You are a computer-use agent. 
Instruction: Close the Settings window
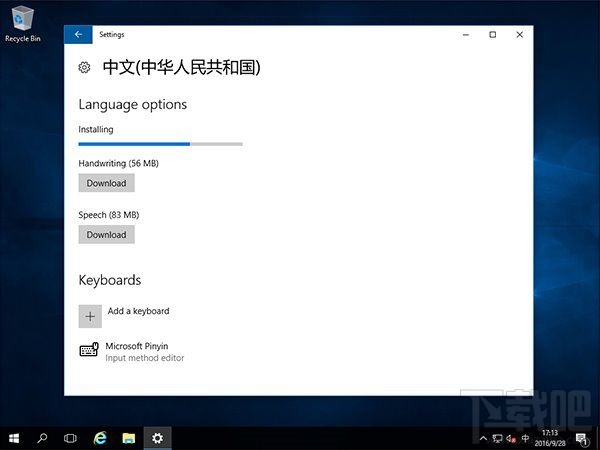tap(520, 35)
